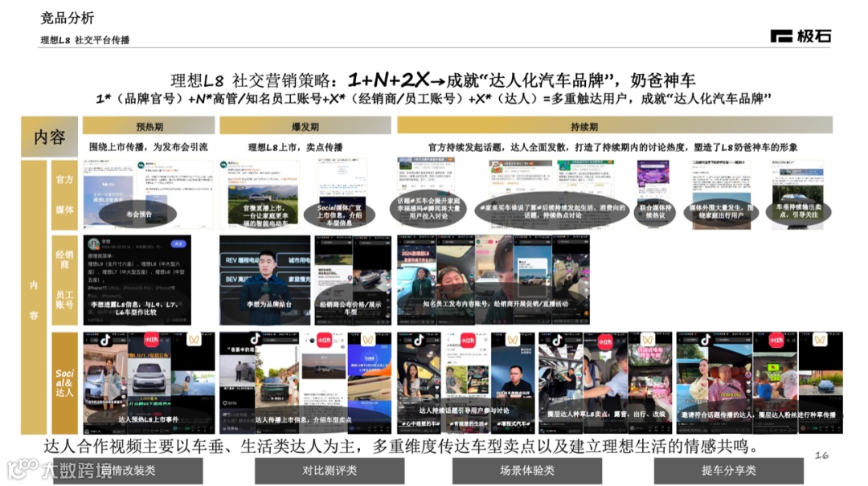The width and height of the screenshot is (868, 486).
Task: Click TikTok logo in 圈层达人种草L8卖点 group
Action: 558,340
